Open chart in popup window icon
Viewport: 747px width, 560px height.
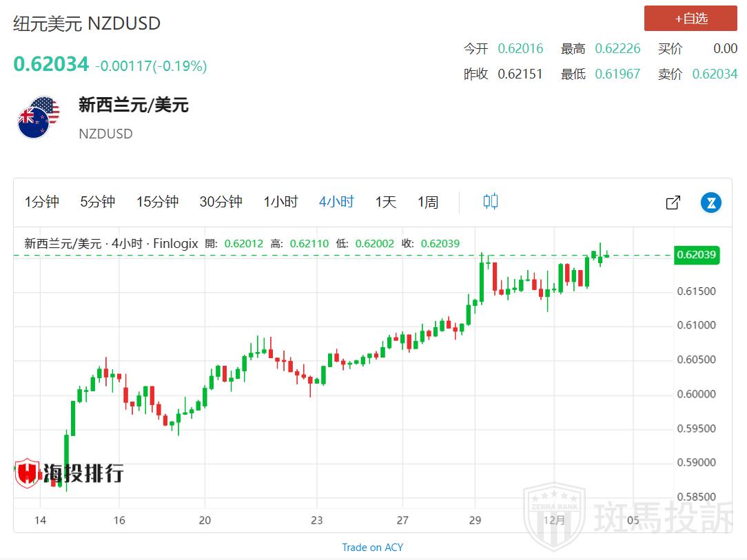click(x=673, y=203)
